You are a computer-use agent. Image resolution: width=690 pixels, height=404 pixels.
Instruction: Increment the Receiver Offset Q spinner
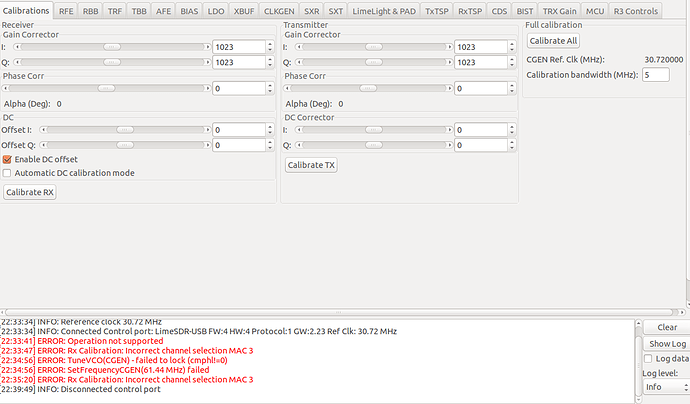(270, 142)
